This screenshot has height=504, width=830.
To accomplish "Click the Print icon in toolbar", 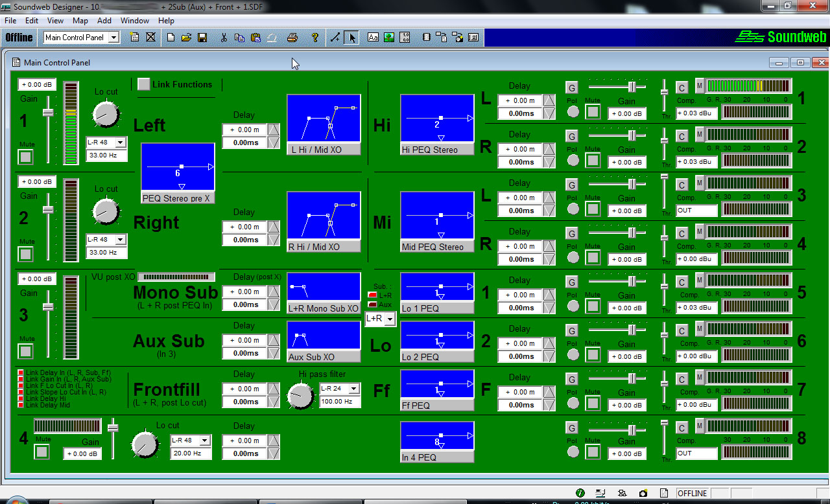I will 292,38.
